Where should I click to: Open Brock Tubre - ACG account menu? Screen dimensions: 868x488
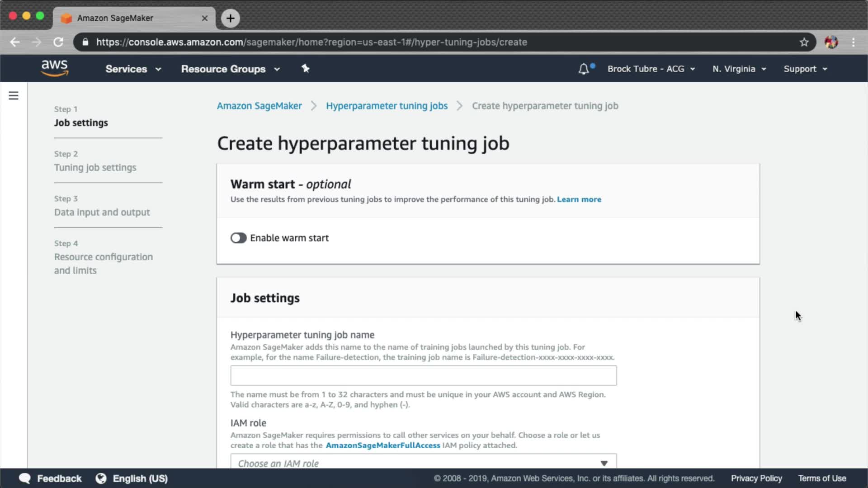click(651, 69)
